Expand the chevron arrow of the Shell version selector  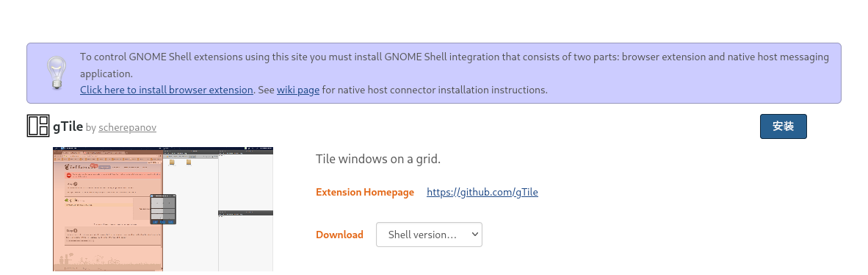(x=474, y=235)
